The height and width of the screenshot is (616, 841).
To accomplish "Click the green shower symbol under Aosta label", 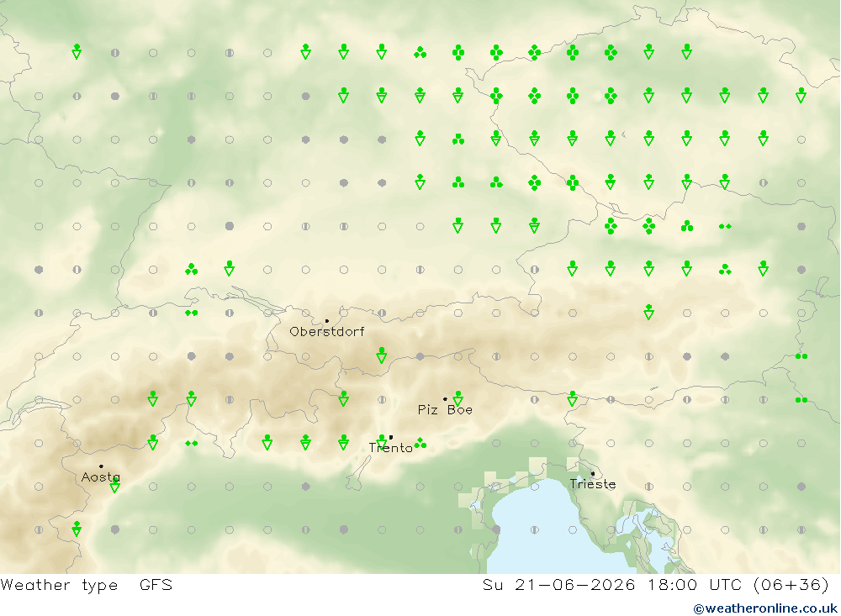I will pyautogui.click(x=114, y=485).
